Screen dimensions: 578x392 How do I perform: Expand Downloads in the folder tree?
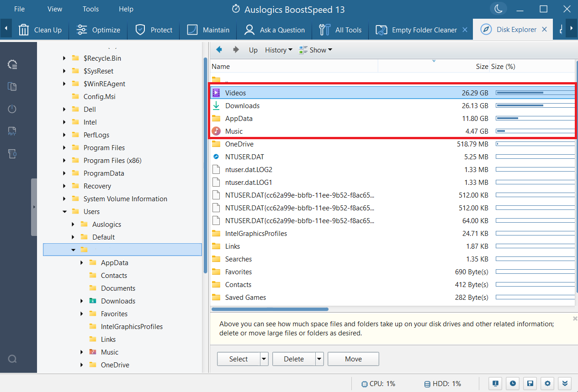point(82,301)
